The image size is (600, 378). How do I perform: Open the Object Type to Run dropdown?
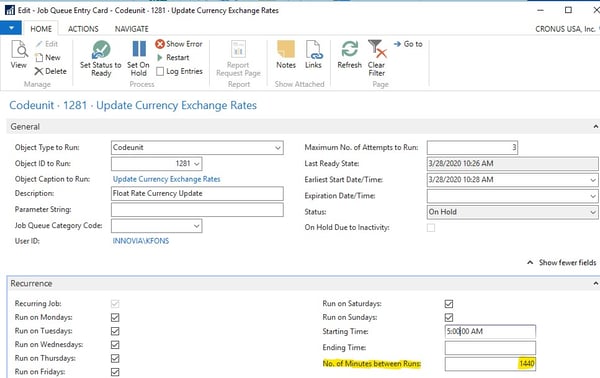coord(278,148)
